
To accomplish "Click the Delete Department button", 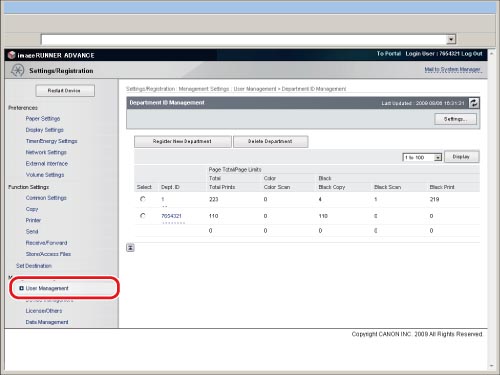I will tap(270, 141).
